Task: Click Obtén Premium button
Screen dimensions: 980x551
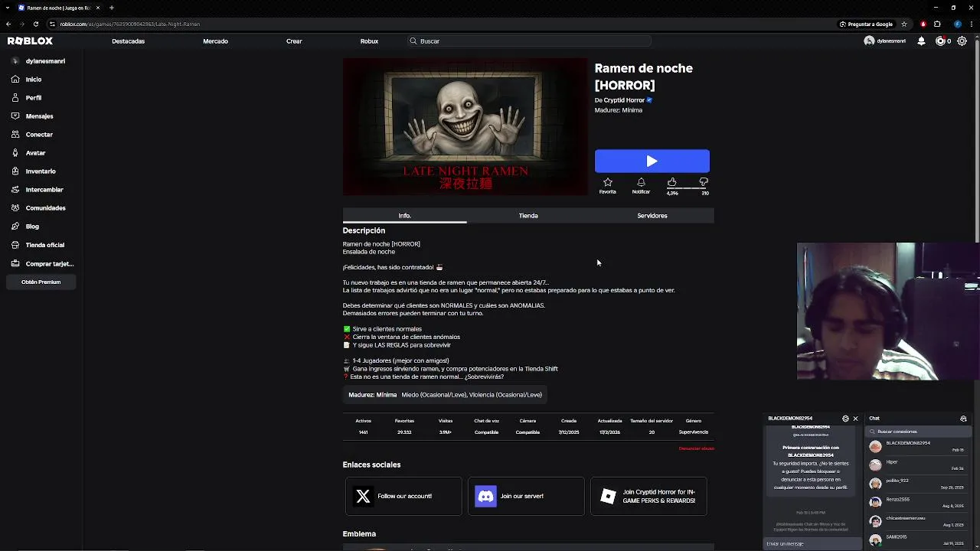Action: pyautogui.click(x=41, y=282)
